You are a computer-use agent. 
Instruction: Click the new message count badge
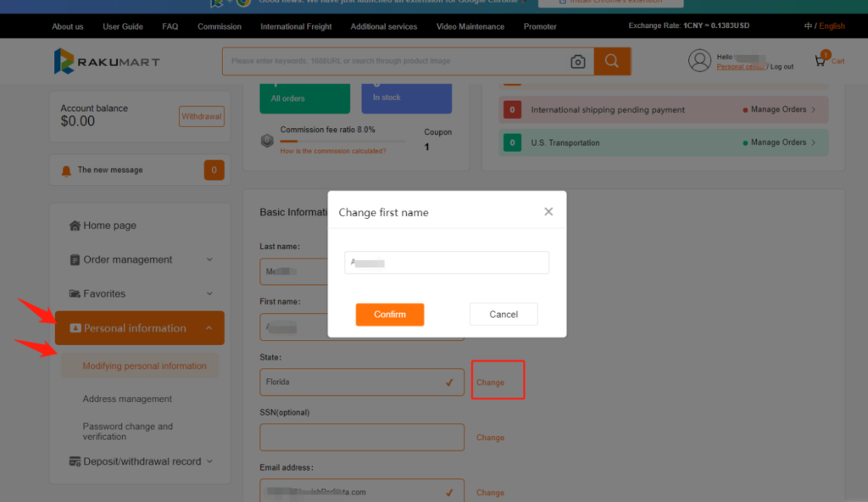click(214, 170)
